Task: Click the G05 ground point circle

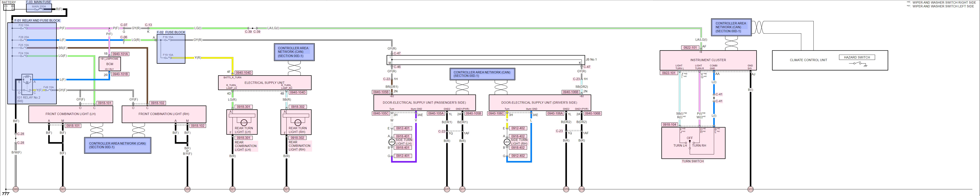Action: (x=187, y=189)
